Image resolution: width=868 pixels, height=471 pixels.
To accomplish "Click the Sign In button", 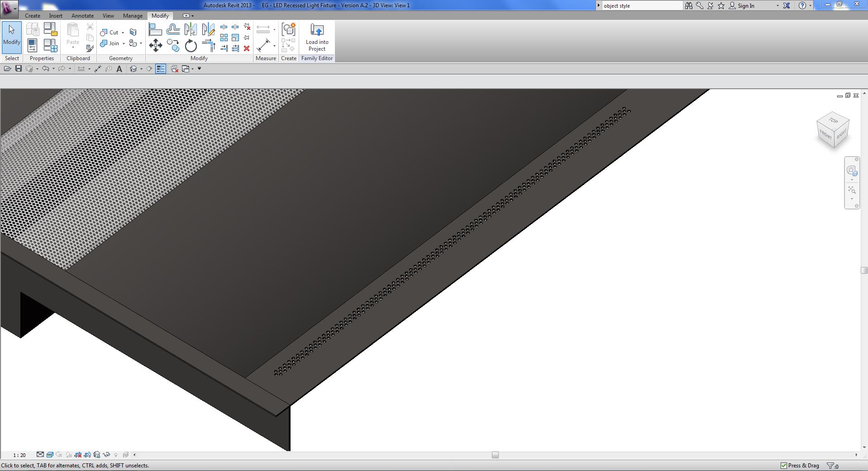I will tap(741, 6).
